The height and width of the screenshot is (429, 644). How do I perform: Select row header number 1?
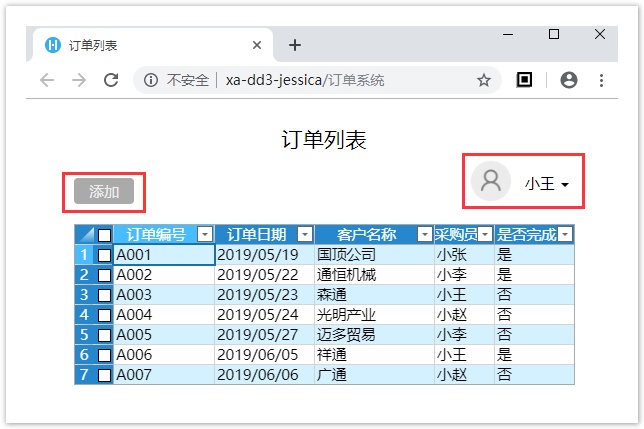pyautogui.click(x=84, y=255)
